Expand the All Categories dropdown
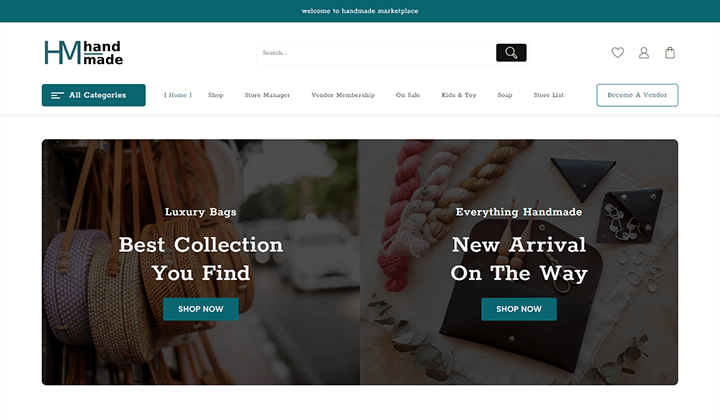This screenshot has width=720, height=420. click(94, 95)
